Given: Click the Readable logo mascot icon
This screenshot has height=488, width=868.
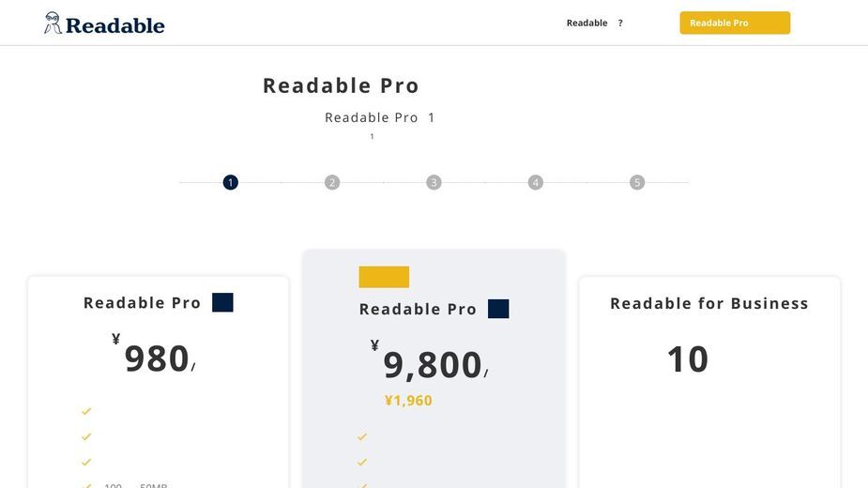Looking at the screenshot, I should tap(53, 23).
